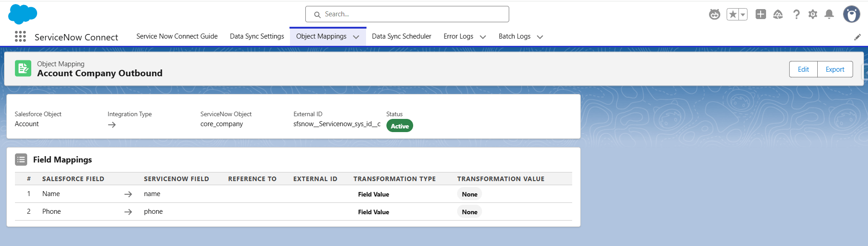Click the Account Salesforce Object value
This screenshot has width=868, height=246.
tap(27, 124)
